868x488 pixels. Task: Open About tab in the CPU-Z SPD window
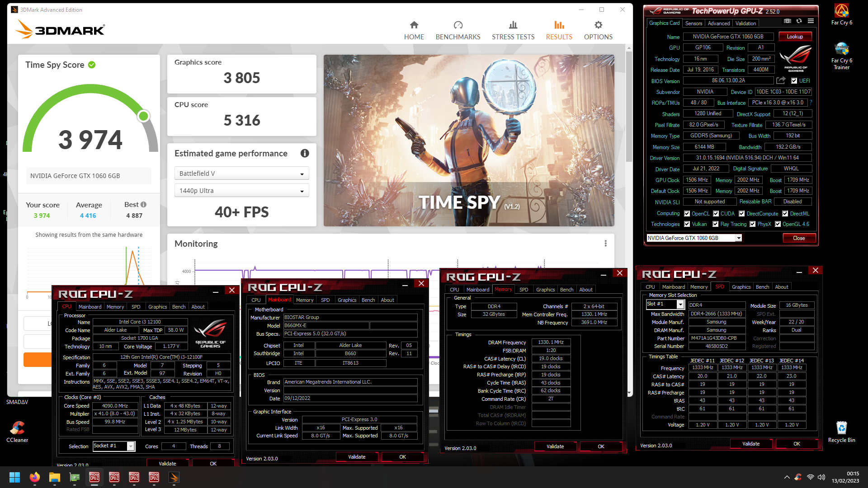pos(782,287)
